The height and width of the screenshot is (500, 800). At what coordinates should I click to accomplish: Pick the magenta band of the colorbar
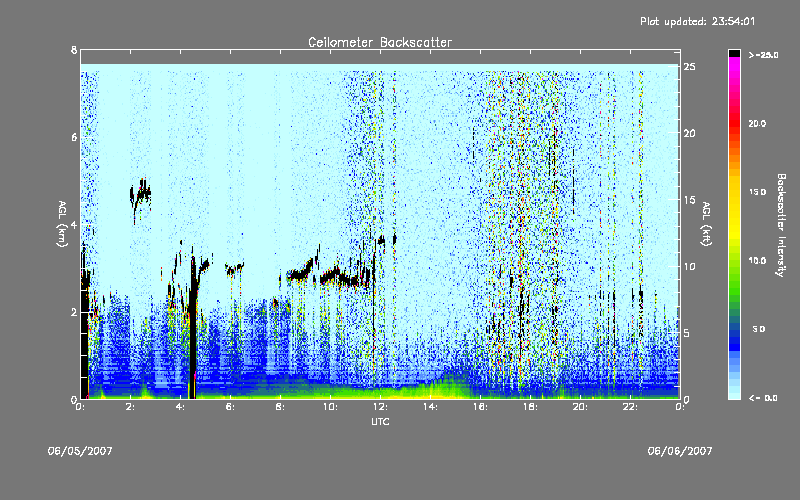tap(734, 64)
